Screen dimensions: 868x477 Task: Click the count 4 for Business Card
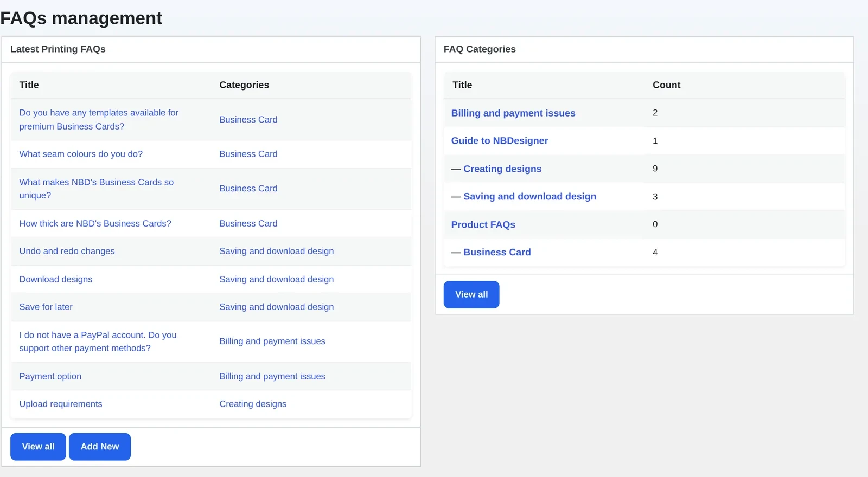tap(655, 253)
